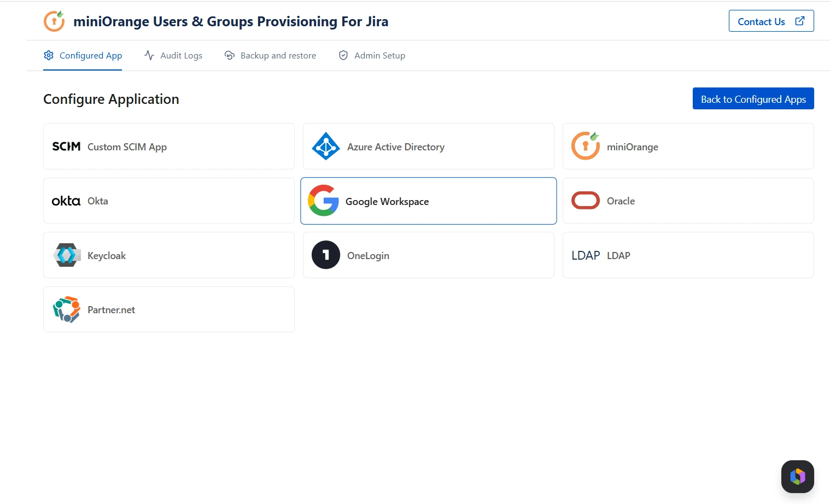This screenshot has width=830, height=504.
Task: Click Back to Configured Apps button
Action: pyautogui.click(x=753, y=98)
